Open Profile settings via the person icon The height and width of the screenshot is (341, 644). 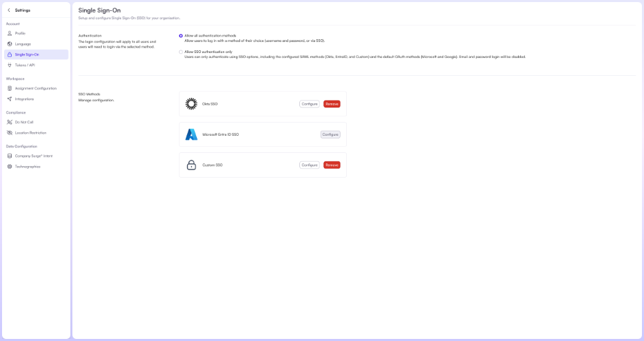[x=10, y=33]
